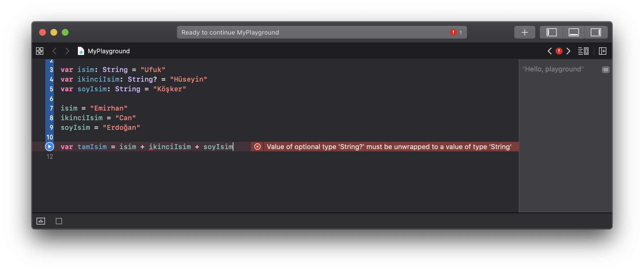Click the "Emirhan" string literal
This screenshot has width=644, height=271.
pos(109,108)
